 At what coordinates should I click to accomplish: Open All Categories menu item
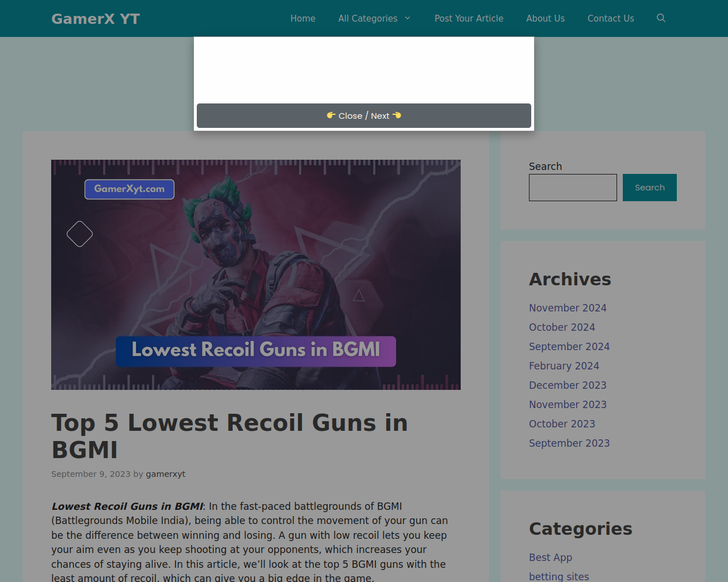[368, 18]
